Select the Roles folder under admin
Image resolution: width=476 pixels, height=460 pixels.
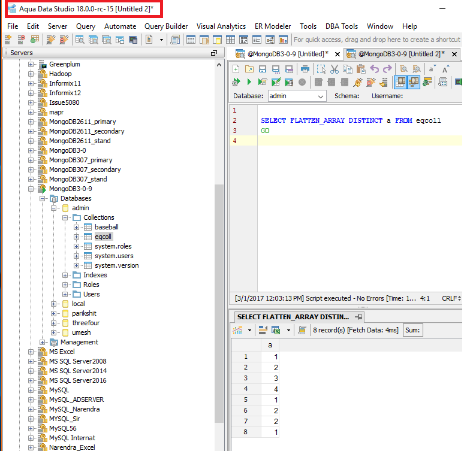91,285
